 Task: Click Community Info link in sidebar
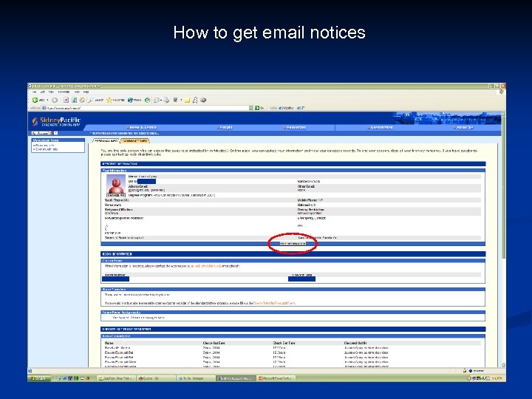click(x=46, y=149)
